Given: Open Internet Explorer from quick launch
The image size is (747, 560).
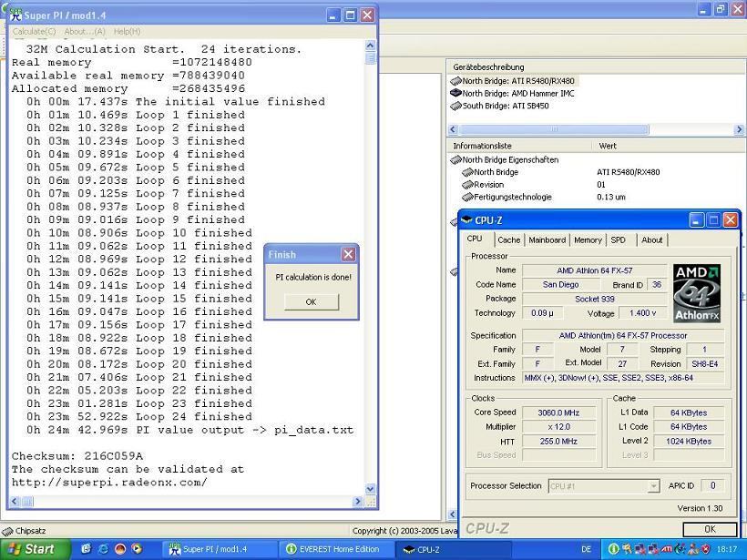Looking at the screenshot, I should point(103,549).
